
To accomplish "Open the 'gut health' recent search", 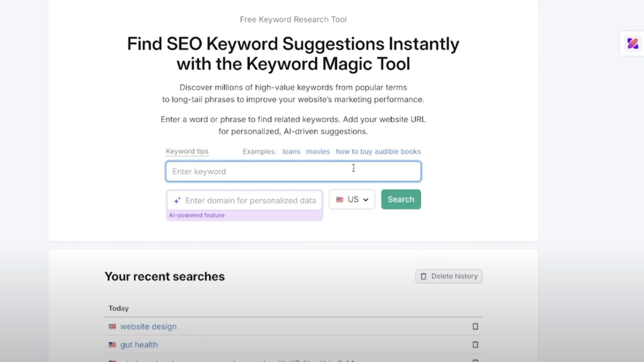I will tap(139, 345).
